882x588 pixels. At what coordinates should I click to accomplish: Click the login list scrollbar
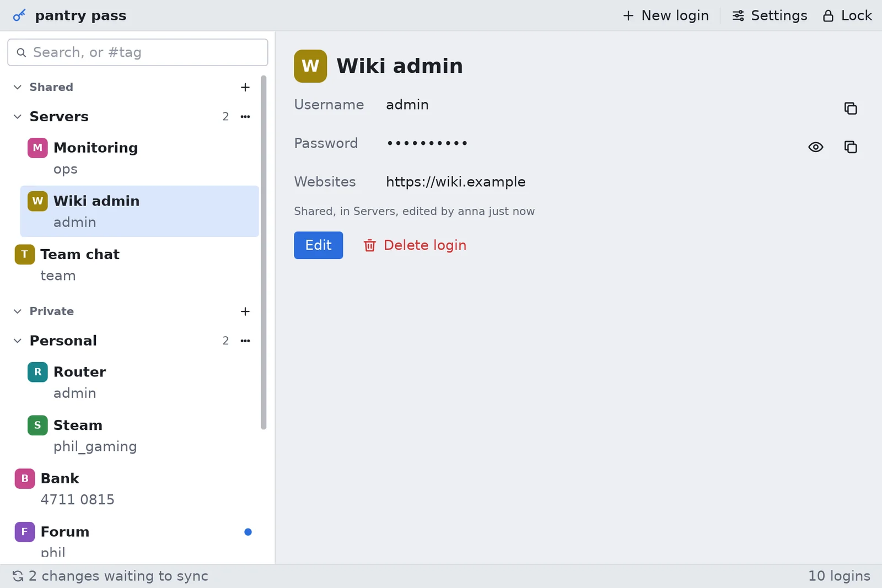click(x=263, y=252)
